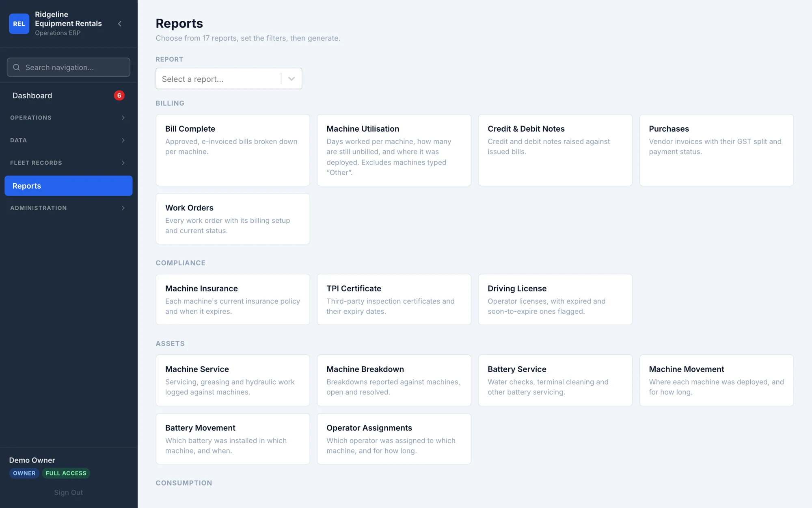Choose the Driving License report

click(x=555, y=300)
